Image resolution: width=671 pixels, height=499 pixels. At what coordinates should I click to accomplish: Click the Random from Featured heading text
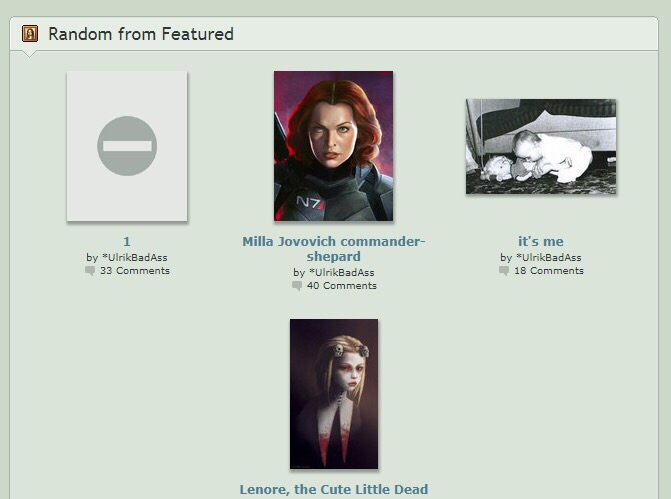coord(141,34)
